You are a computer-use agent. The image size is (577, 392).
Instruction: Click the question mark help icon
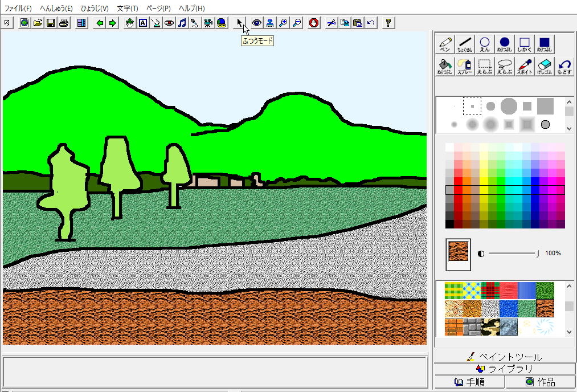pyautogui.click(x=388, y=23)
